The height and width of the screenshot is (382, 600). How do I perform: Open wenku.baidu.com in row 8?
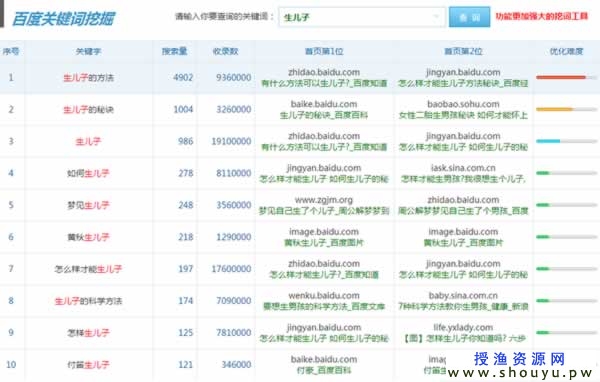(324, 295)
